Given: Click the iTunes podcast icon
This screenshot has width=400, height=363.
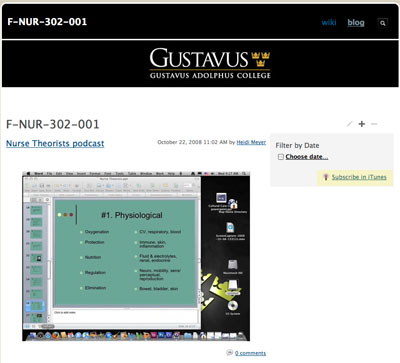Looking at the screenshot, I should click(x=326, y=177).
